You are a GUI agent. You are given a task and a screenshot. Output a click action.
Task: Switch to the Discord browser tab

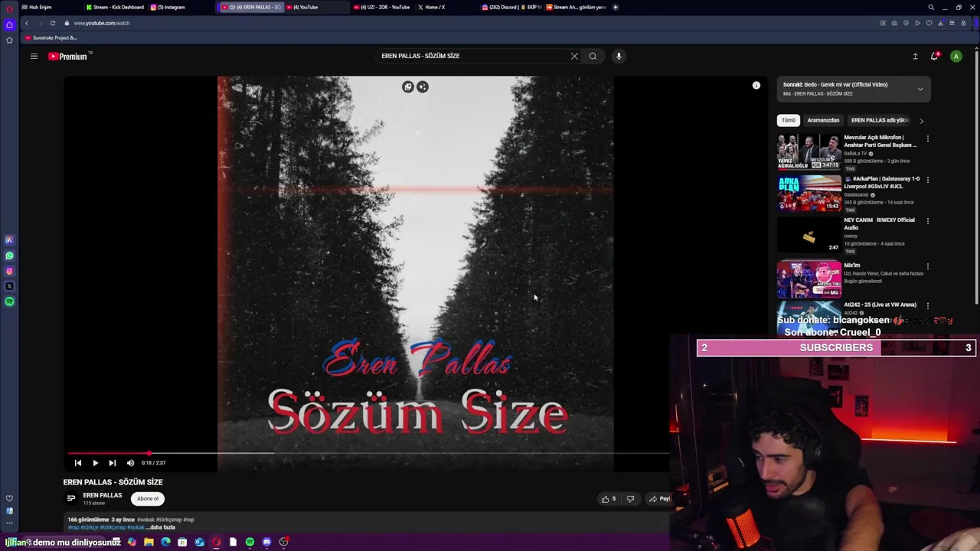(x=511, y=7)
